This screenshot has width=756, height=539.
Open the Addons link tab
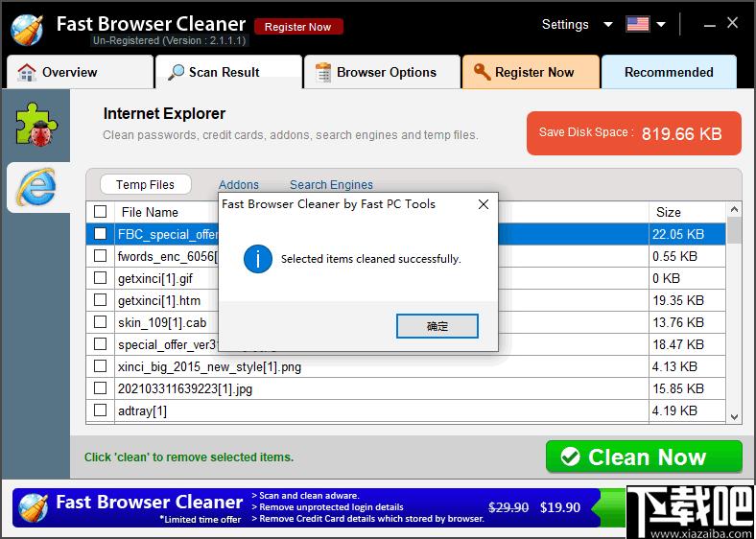(239, 185)
